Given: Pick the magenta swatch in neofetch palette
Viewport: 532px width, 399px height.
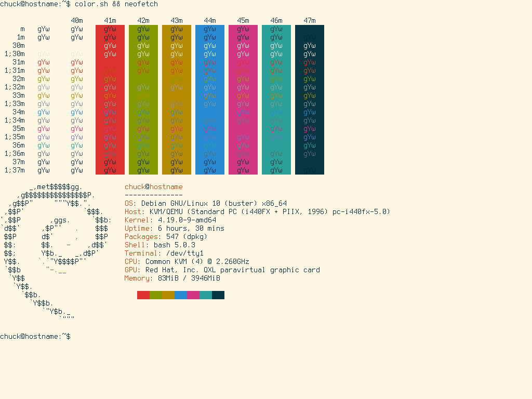Looking at the screenshot, I should 193,295.
